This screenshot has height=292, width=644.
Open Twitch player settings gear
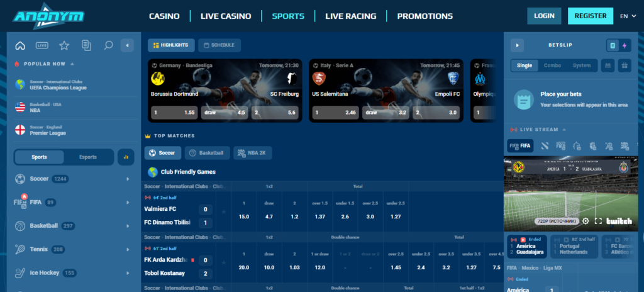coord(586,222)
